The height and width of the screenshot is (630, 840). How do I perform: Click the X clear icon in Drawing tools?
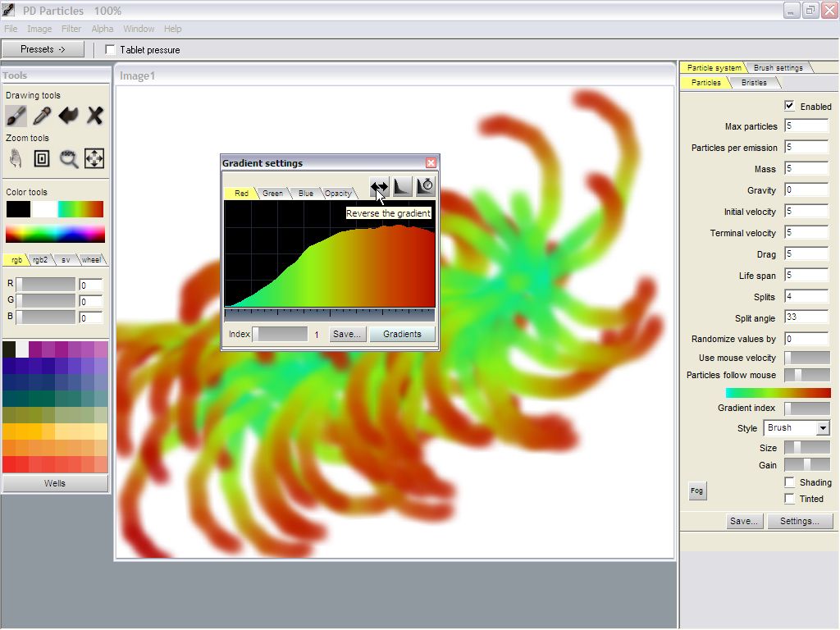click(94, 116)
